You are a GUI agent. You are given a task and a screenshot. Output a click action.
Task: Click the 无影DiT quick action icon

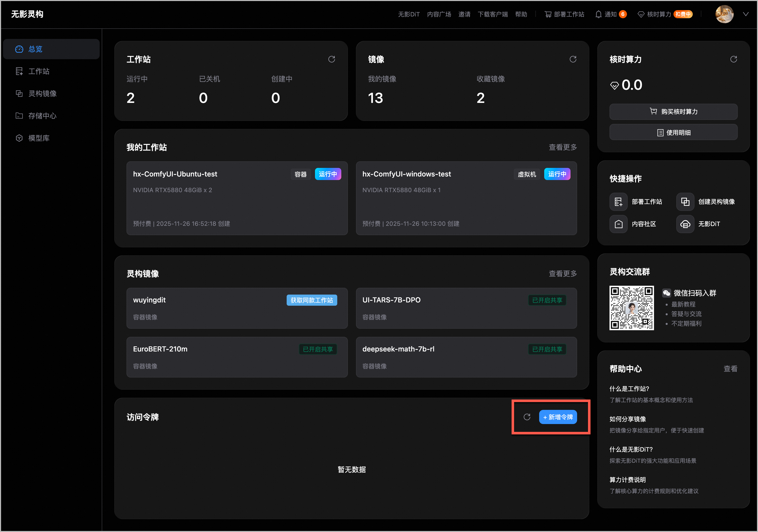click(x=685, y=224)
